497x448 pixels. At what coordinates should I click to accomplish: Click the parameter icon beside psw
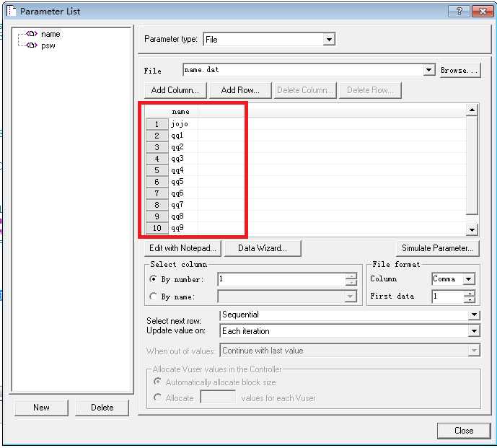[x=32, y=45]
